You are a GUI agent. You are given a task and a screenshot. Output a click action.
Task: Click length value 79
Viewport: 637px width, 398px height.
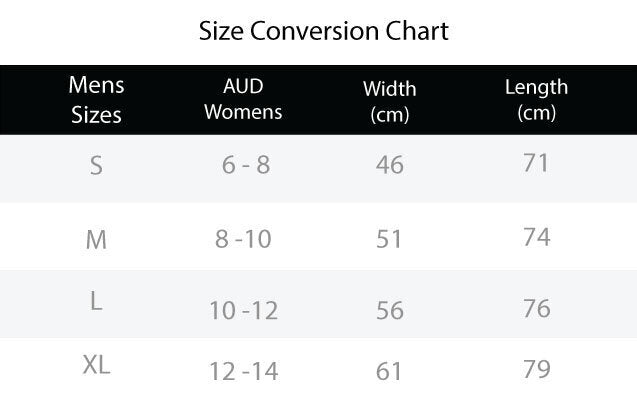point(537,369)
